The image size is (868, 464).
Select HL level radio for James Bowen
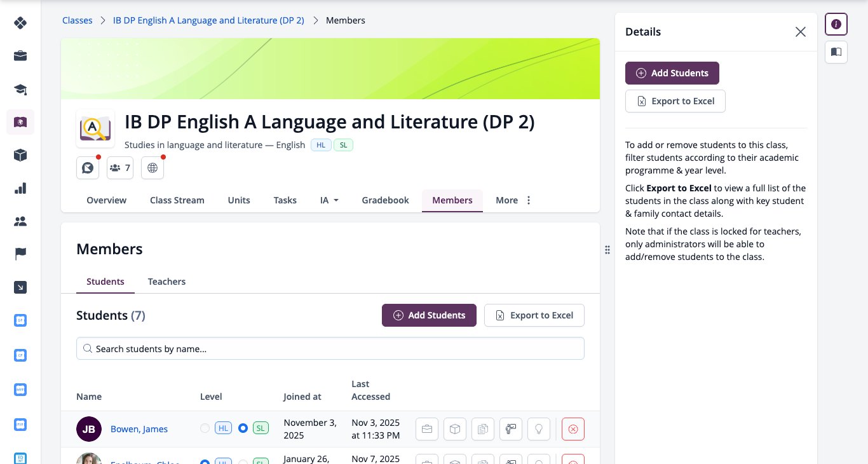pos(205,428)
